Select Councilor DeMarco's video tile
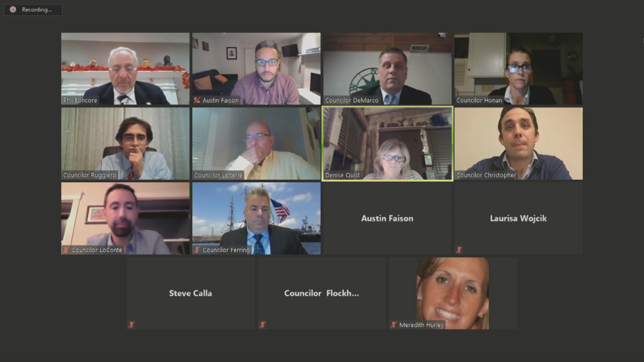Image resolution: width=644 pixels, height=362 pixels. click(x=387, y=68)
